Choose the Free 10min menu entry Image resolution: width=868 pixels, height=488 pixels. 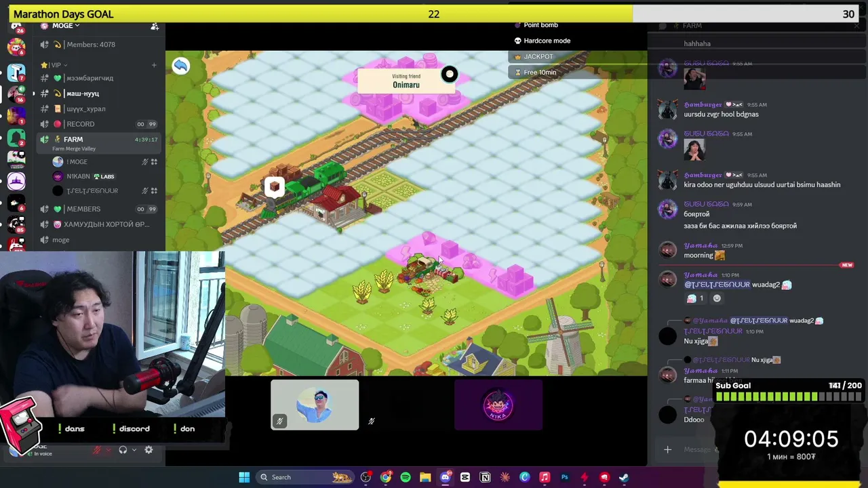(x=540, y=73)
